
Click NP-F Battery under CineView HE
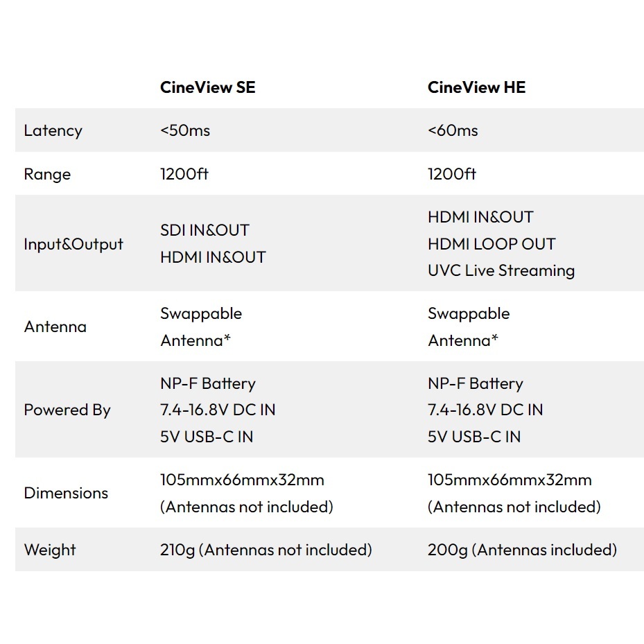pos(476,383)
